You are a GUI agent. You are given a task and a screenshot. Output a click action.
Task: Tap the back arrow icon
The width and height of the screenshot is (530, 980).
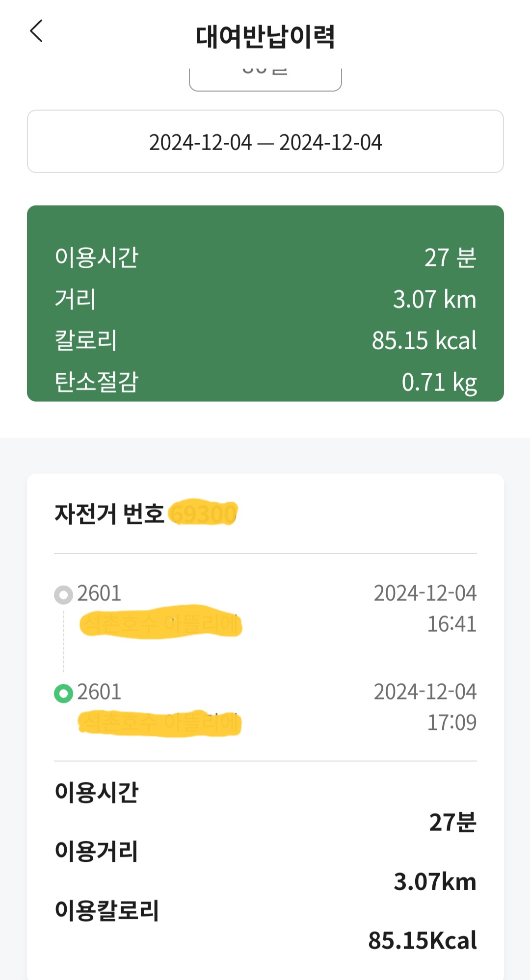pos(37,31)
